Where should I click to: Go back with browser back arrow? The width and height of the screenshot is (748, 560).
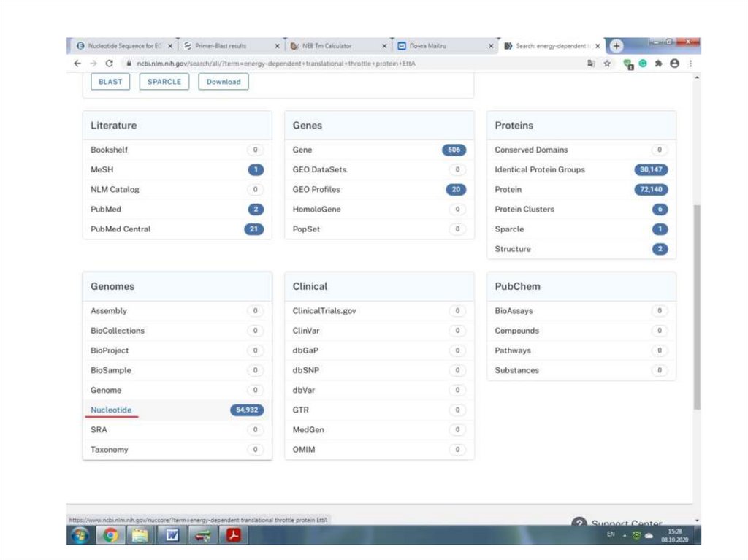pos(77,64)
